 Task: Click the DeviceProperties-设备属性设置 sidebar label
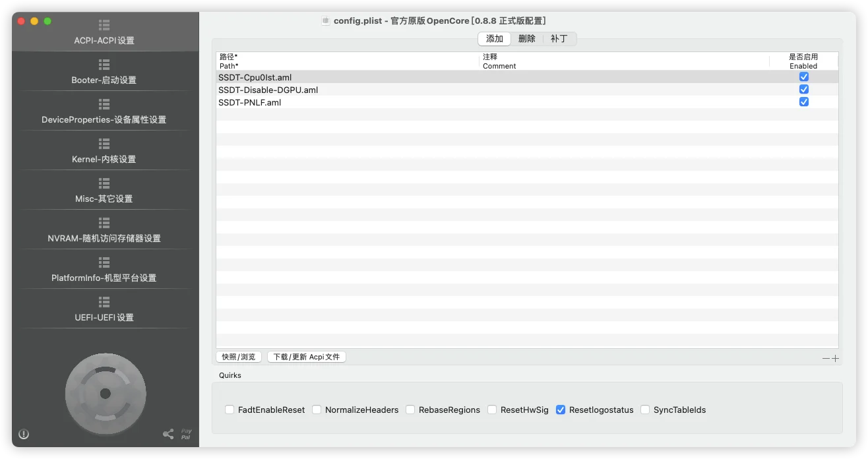tap(104, 119)
